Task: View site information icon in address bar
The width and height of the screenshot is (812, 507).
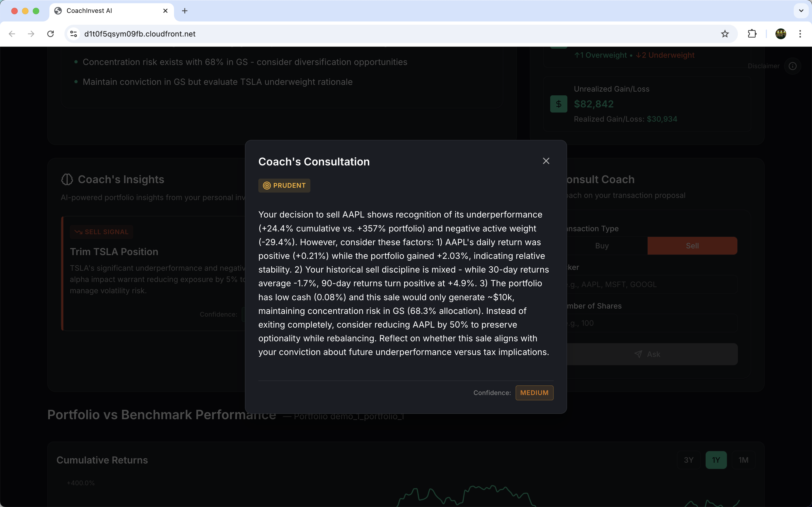Action: (x=74, y=34)
